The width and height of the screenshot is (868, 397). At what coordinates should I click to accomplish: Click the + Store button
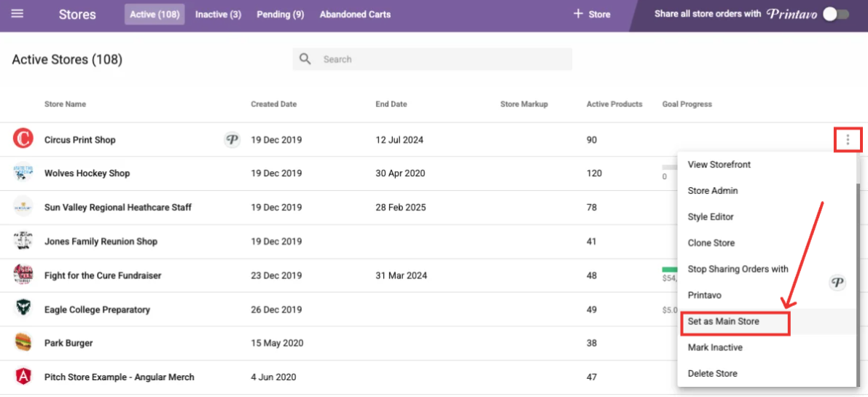coord(591,15)
